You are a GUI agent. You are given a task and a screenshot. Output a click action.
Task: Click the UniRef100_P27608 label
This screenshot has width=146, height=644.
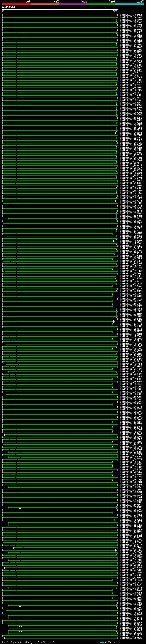[x=131, y=85]
